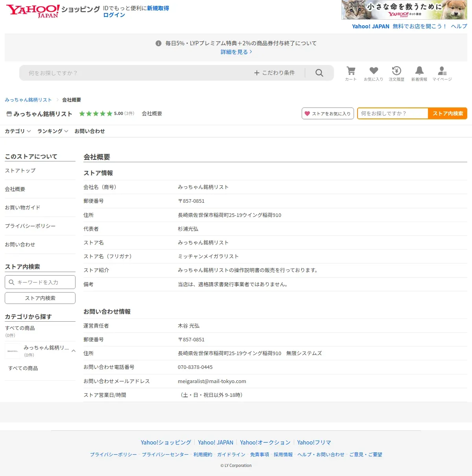Click 無料でお店を開こう！ link
Viewport: 472px width, 476px height.
click(420, 26)
